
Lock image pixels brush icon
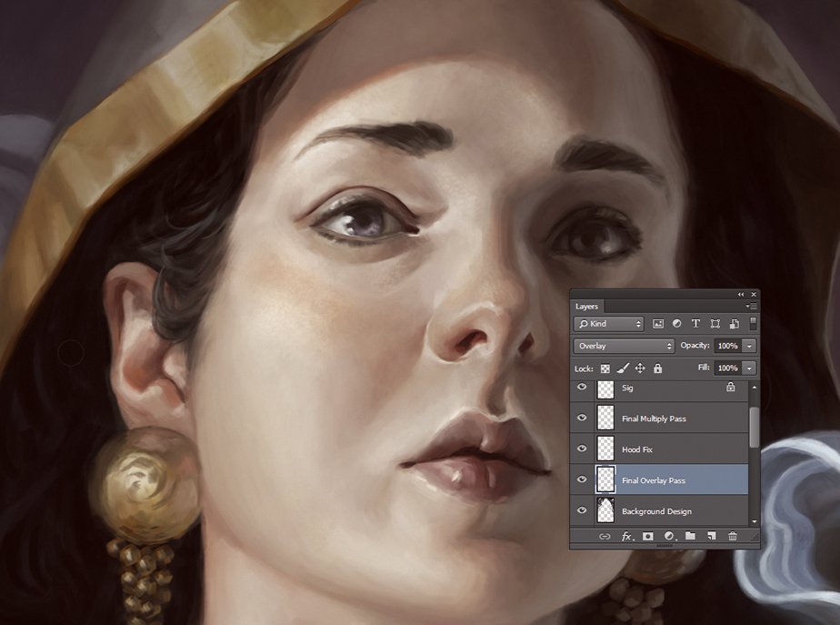point(623,368)
